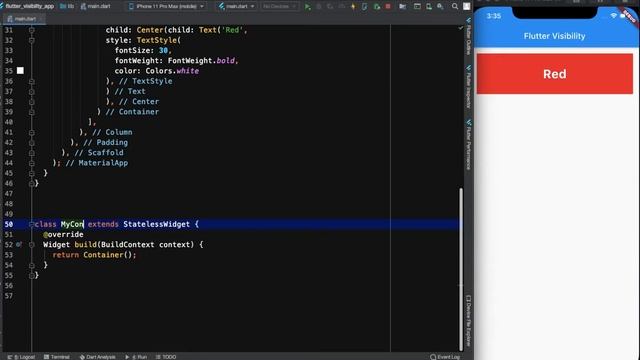
Task: Open the Logcat tool window
Action: [21, 357]
